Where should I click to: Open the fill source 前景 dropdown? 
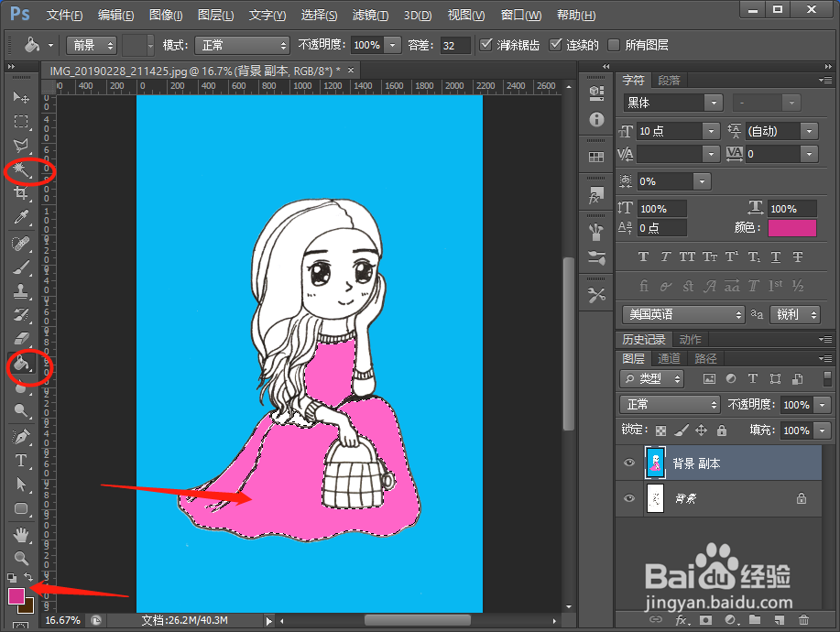pyautogui.click(x=92, y=45)
